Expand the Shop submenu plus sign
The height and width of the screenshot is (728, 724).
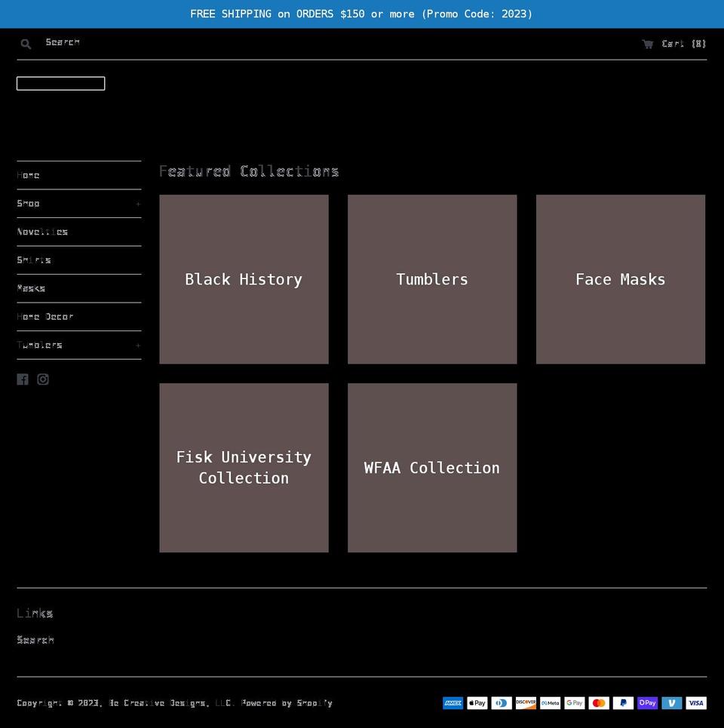[138, 204]
